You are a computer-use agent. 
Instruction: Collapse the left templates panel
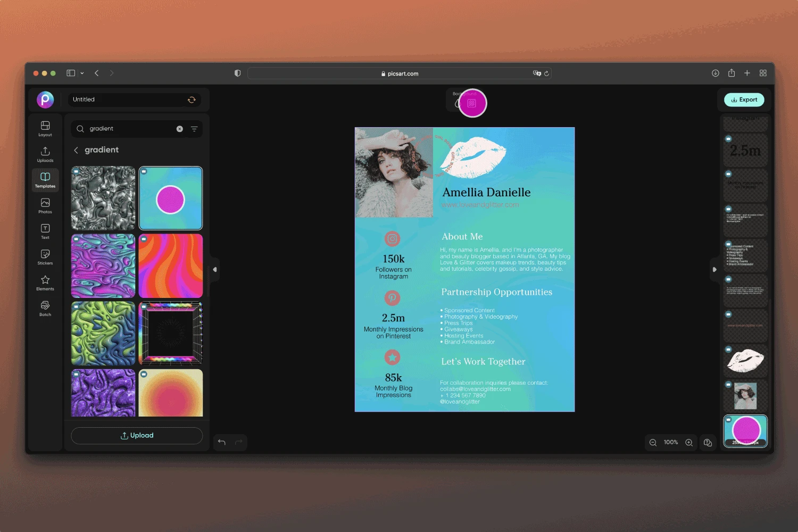(214, 270)
